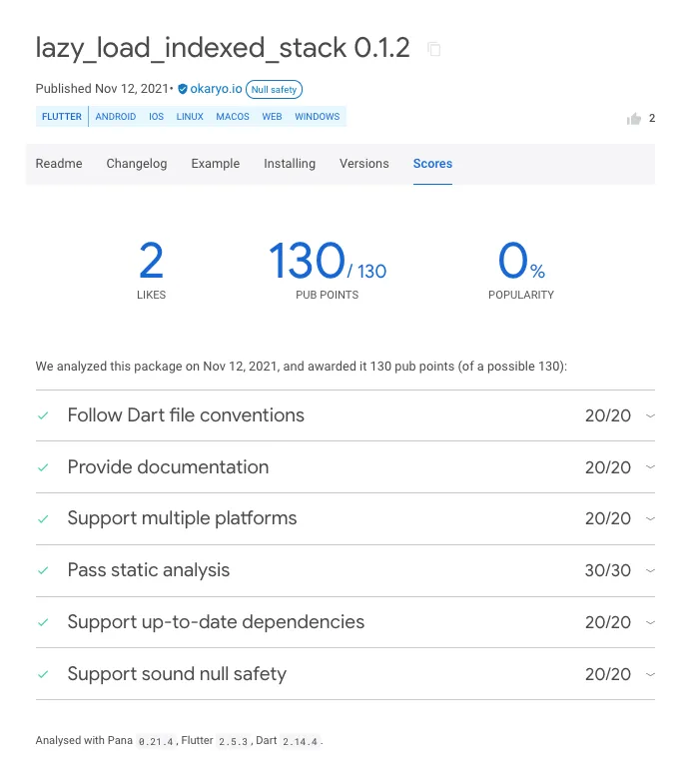Click green checkmark beside Support multiple platforms

click(x=43, y=519)
